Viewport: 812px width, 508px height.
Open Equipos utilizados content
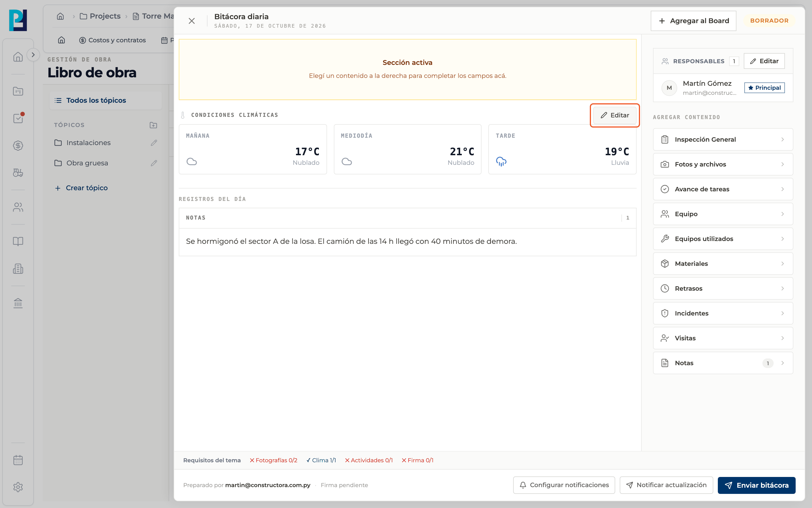tap(723, 239)
